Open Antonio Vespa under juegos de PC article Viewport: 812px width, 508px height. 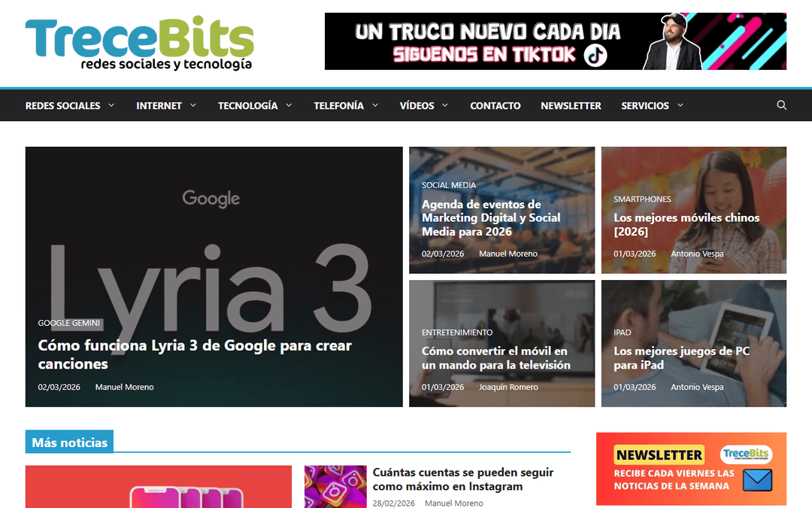[x=697, y=387]
